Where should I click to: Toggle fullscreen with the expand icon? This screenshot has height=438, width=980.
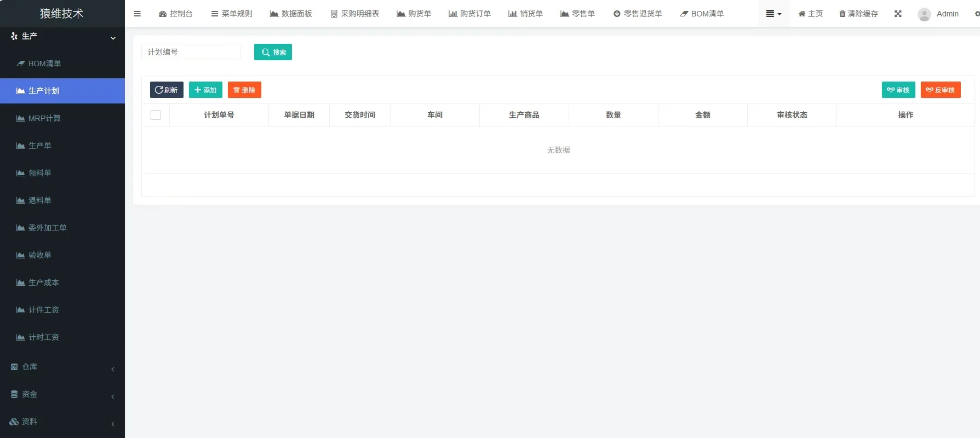pos(898,14)
